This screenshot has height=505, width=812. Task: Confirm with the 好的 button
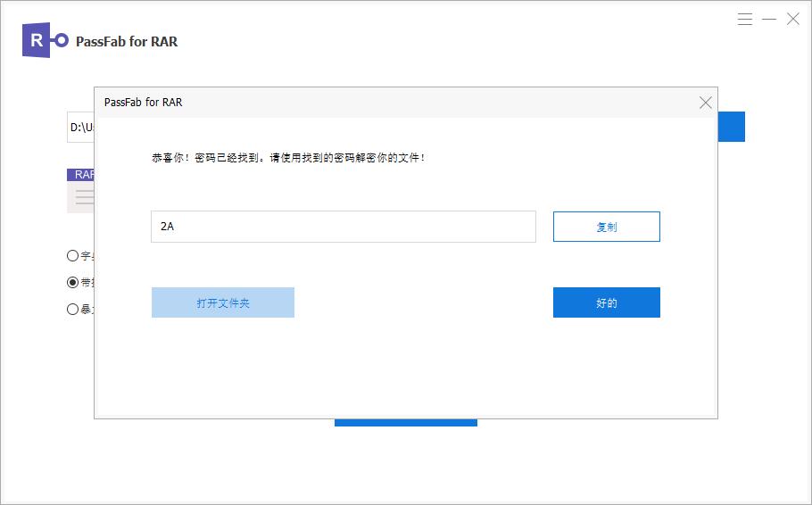pyautogui.click(x=606, y=302)
